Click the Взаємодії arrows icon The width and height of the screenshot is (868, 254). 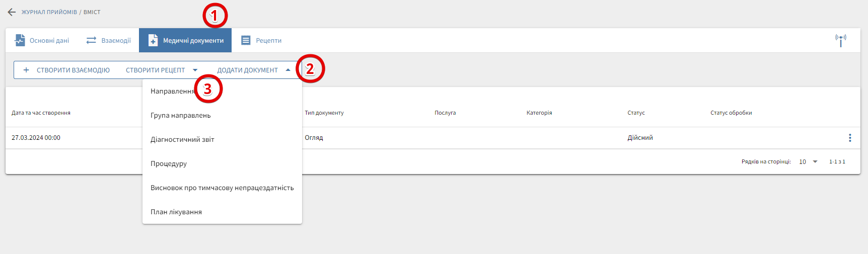click(91, 40)
